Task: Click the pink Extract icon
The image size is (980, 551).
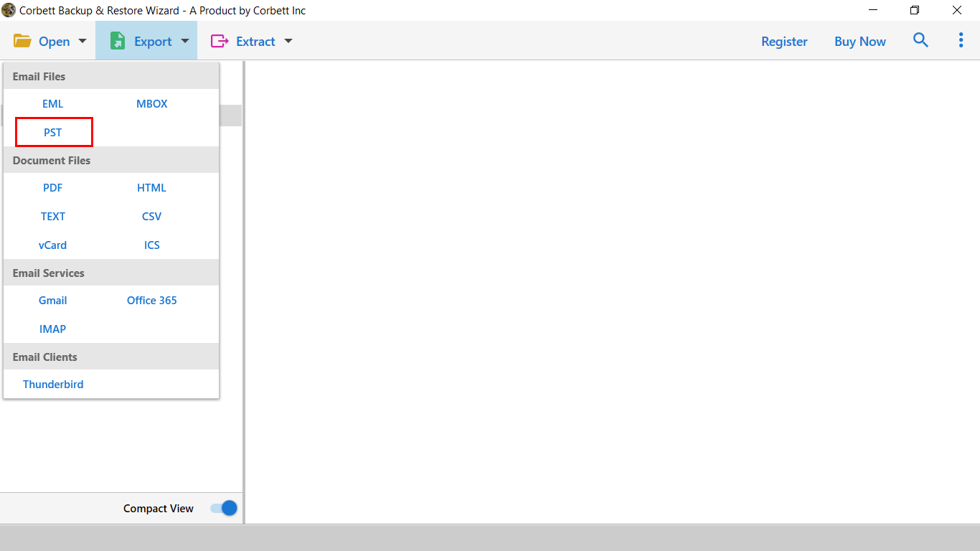Action: coord(219,41)
